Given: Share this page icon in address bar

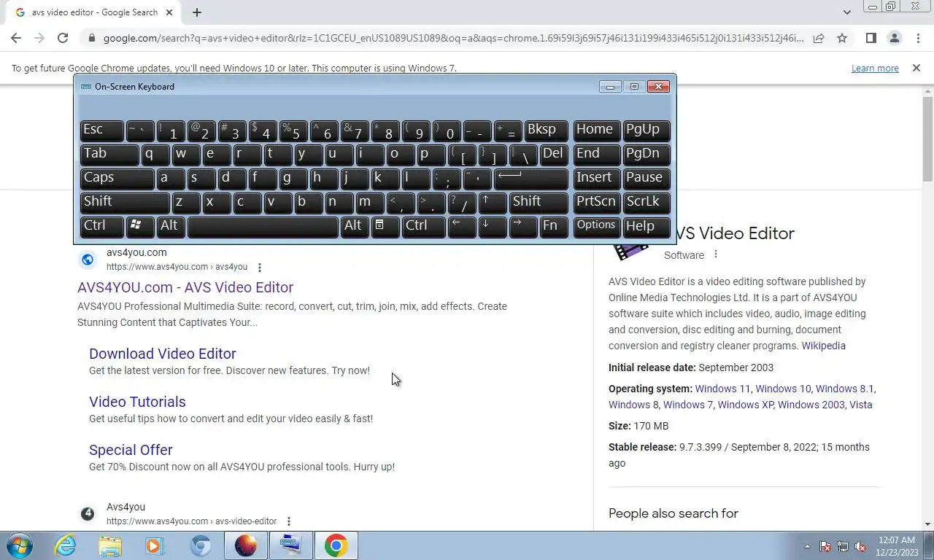Looking at the screenshot, I should [819, 38].
